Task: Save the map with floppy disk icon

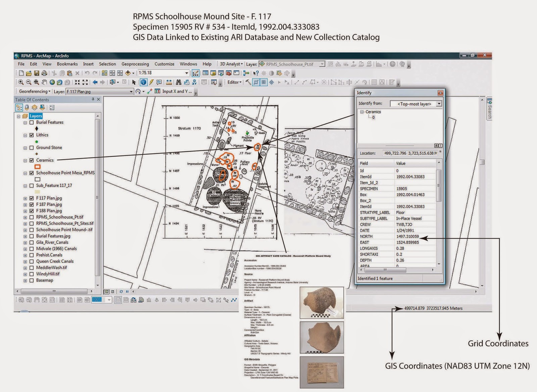Action: point(37,73)
